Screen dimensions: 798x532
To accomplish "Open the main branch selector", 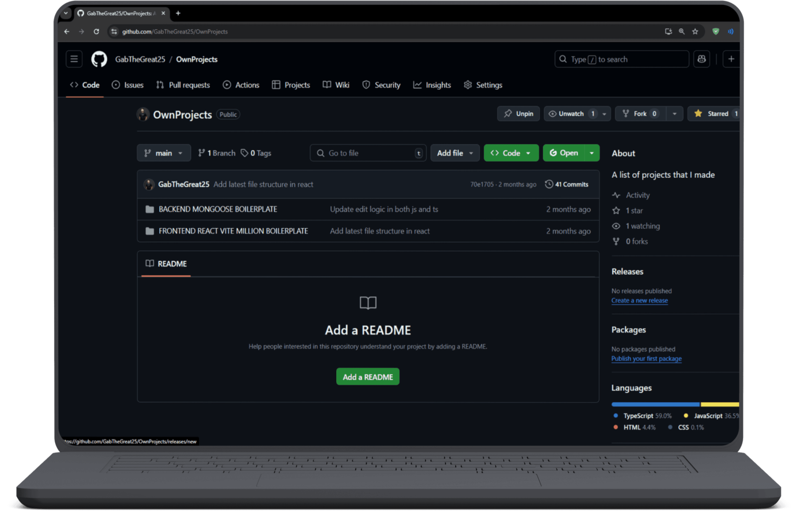I will click(164, 153).
